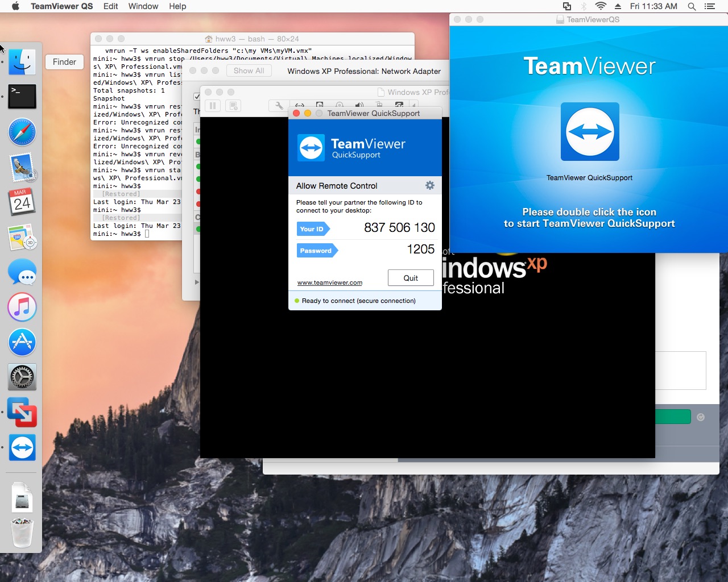Open VMware Fusion from the dock
The height and width of the screenshot is (582, 728).
[x=22, y=412]
